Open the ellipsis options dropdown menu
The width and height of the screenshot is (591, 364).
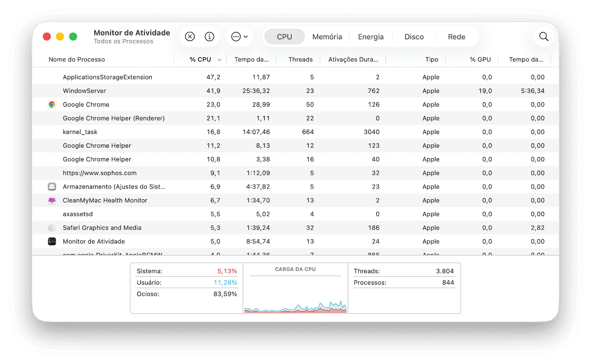[239, 37]
